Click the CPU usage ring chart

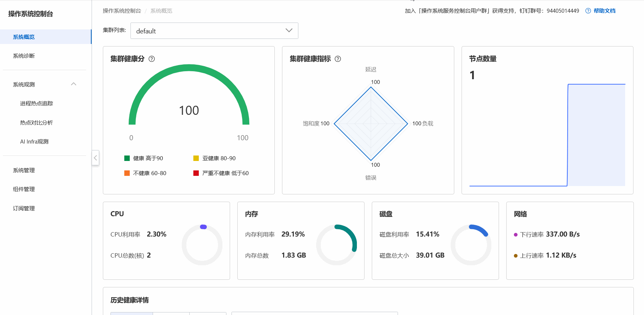click(202, 245)
